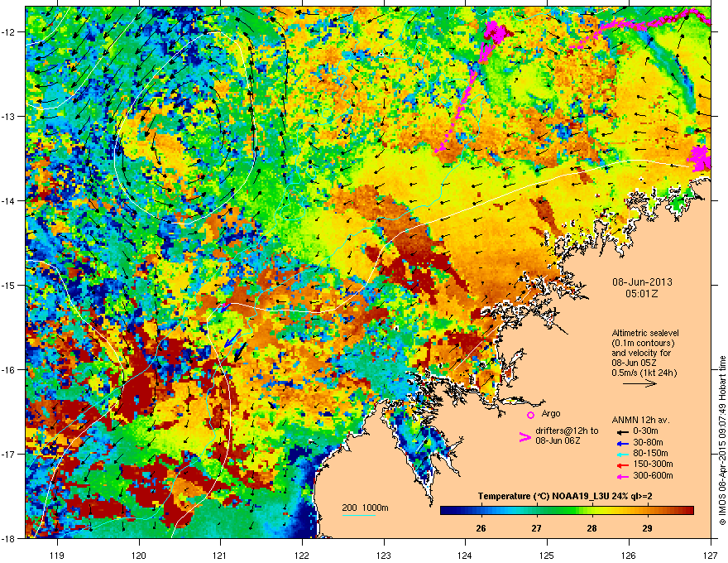The image size is (728, 563).
Task: Click the latitude axis label '-12'
Action: (x=8, y=31)
